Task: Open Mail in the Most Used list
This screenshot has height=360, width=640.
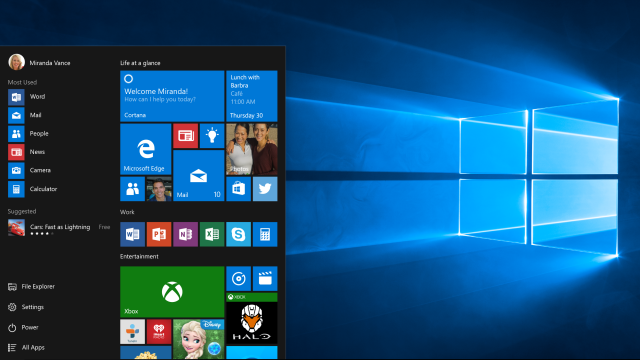Action: point(25,115)
